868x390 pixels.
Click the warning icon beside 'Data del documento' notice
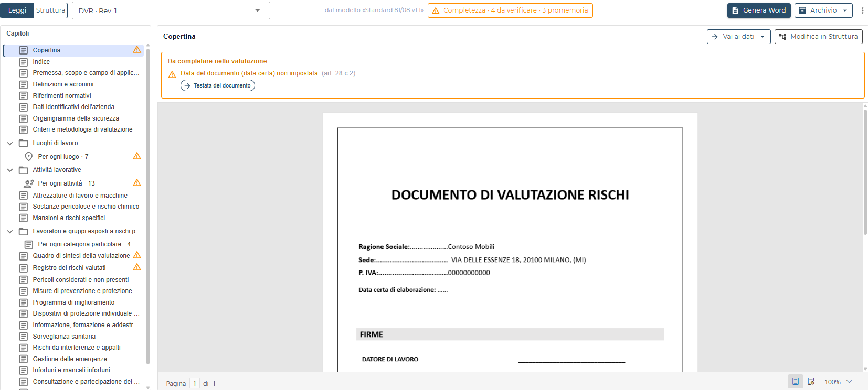pyautogui.click(x=172, y=74)
